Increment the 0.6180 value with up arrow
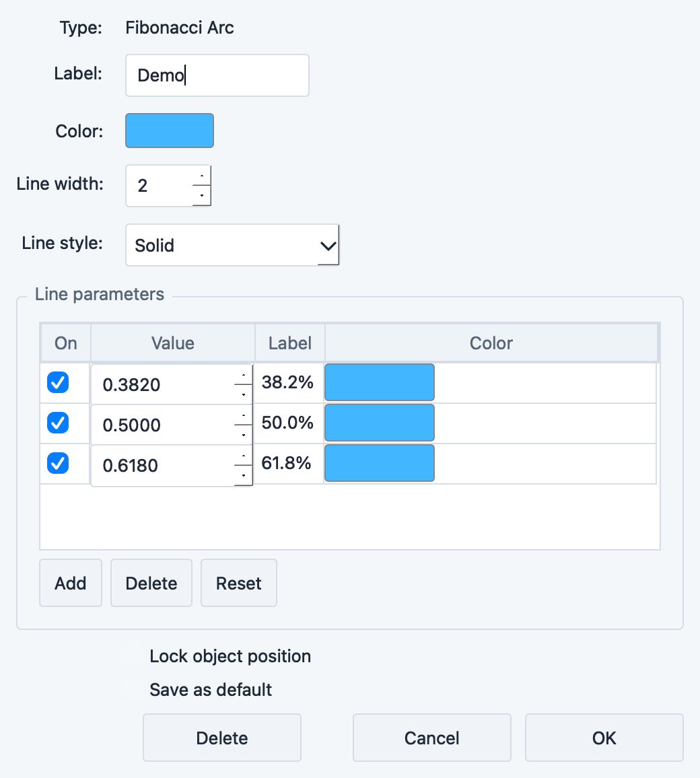Viewport: 700px width, 778px height. (x=243, y=456)
